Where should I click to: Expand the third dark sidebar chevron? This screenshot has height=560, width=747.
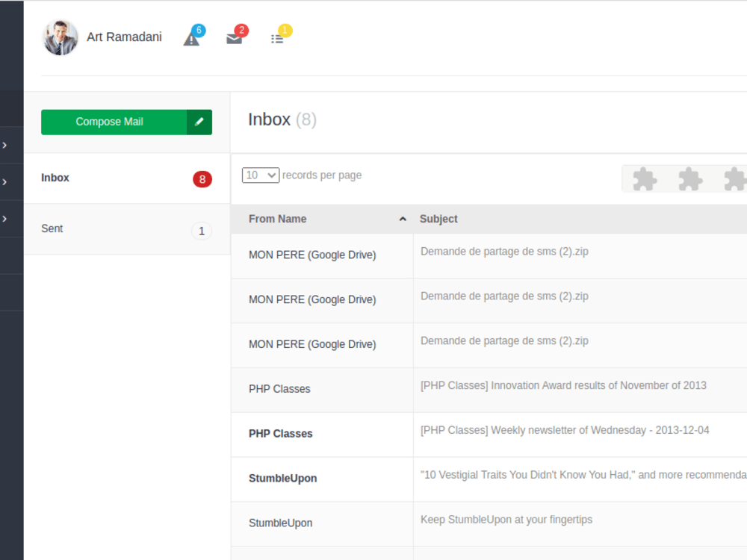[4, 219]
